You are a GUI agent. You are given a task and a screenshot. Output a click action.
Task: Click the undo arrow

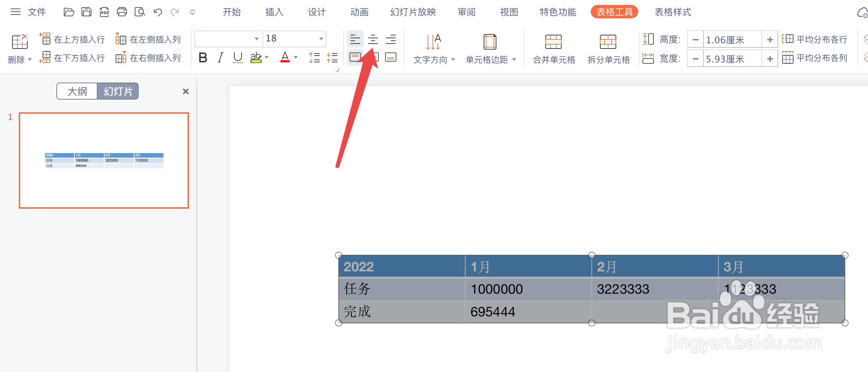[158, 12]
